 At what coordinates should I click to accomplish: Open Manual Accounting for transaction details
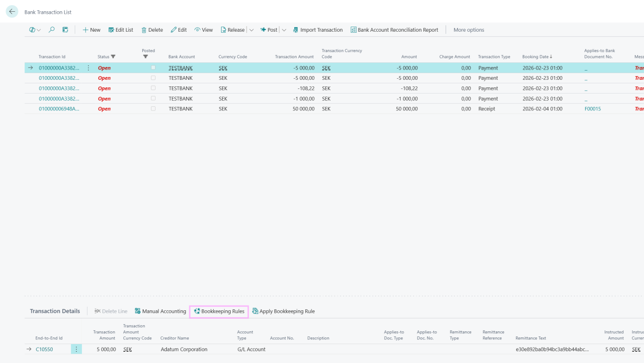point(161,311)
